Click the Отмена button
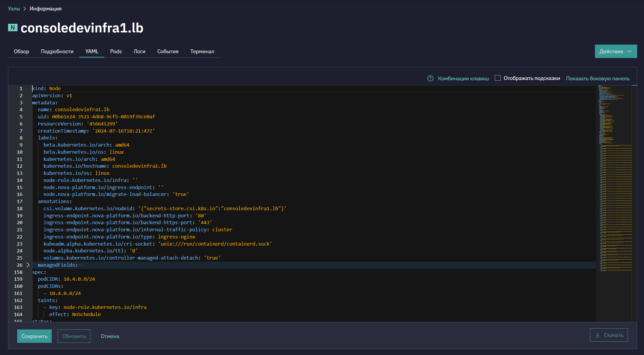This screenshot has width=644, height=355. 110,336
